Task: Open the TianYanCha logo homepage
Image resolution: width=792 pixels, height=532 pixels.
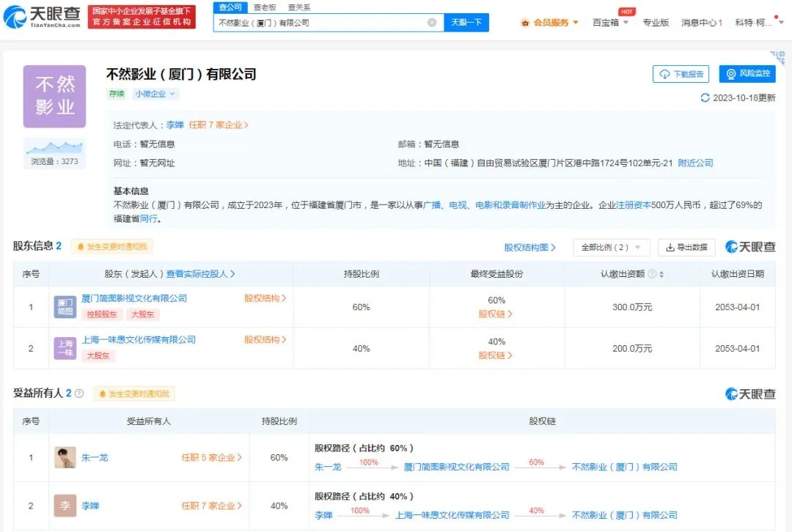Action: [42, 17]
